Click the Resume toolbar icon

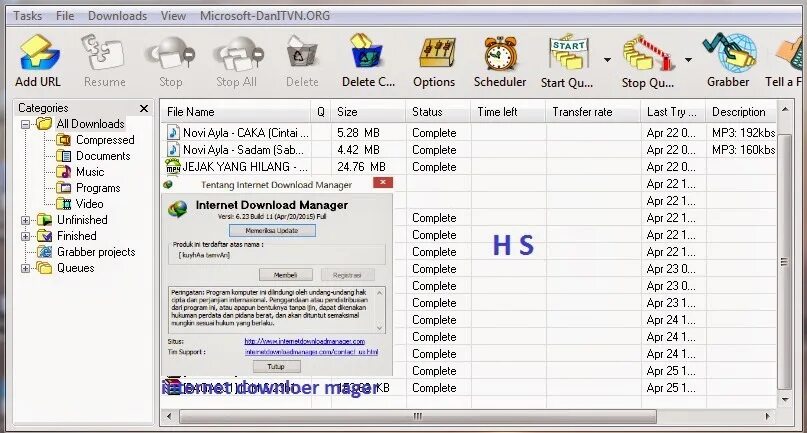(103, 53)
